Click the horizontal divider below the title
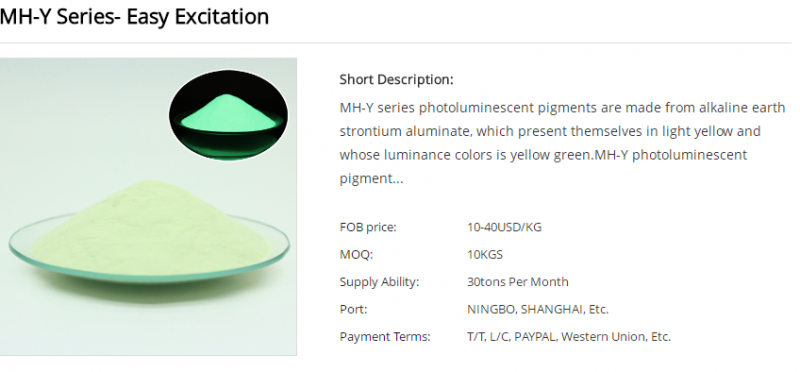The height and width of the screenshot is (372, 800). [395, 43]
